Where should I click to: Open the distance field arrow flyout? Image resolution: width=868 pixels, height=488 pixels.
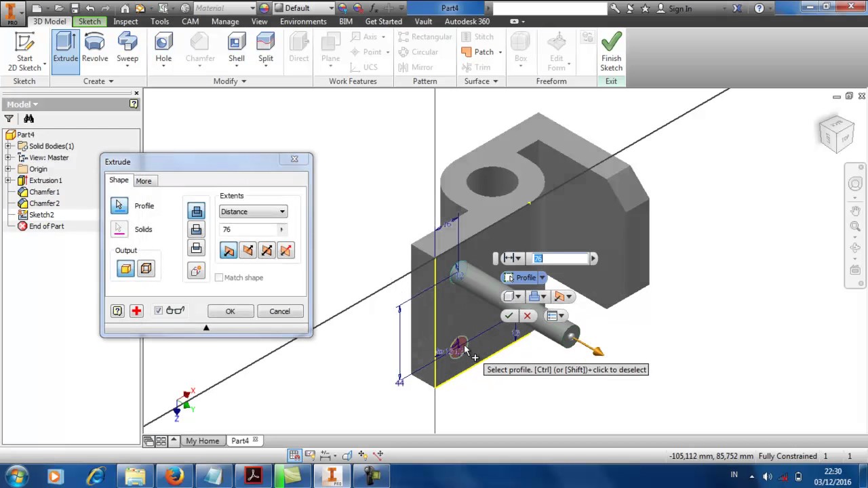281,230
